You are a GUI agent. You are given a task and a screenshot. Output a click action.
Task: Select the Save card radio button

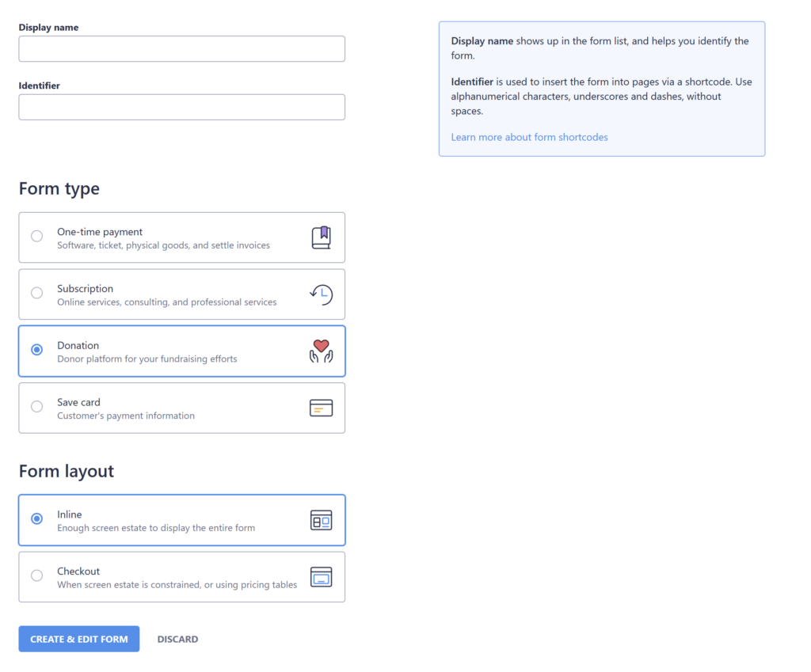click(36, 407)
